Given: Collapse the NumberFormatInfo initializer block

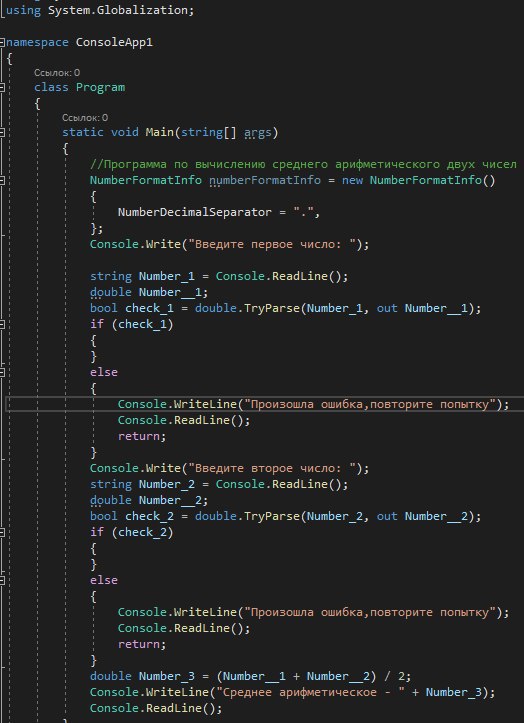Looking at the screenshot, I should (x=2, y=180).
